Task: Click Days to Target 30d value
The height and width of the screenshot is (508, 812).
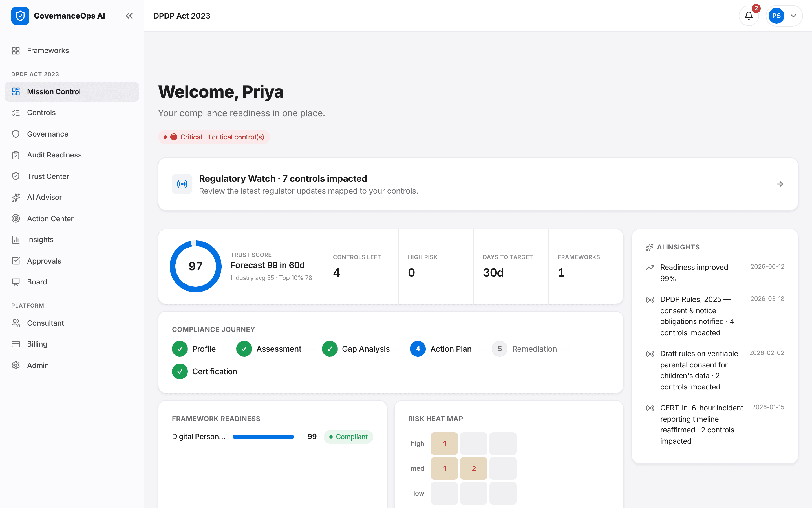Action: point(493,272)
